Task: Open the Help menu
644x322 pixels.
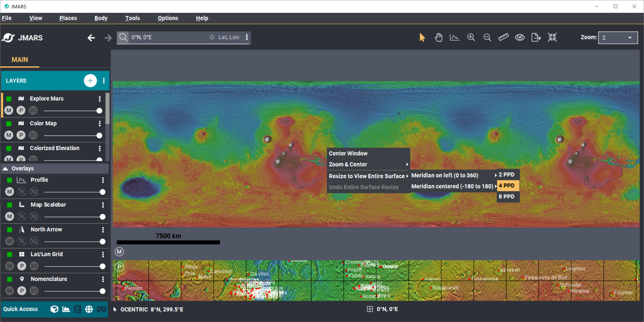Action: pos(202,18)
